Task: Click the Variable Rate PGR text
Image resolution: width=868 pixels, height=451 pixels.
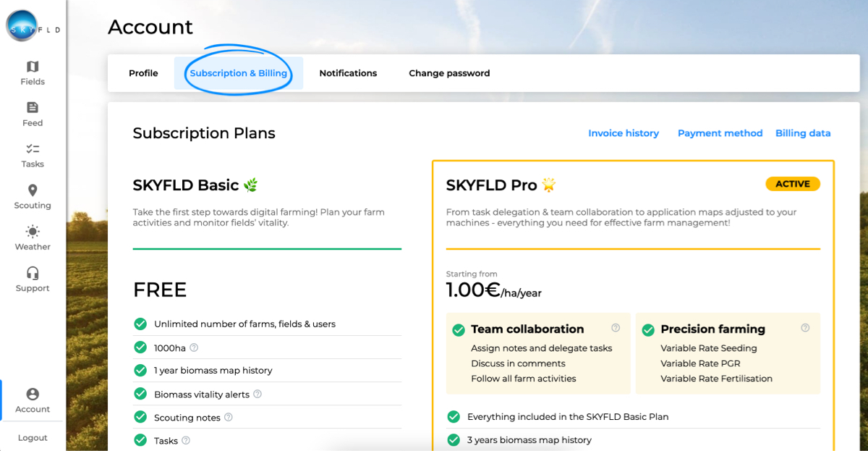Action: point(700,363)
